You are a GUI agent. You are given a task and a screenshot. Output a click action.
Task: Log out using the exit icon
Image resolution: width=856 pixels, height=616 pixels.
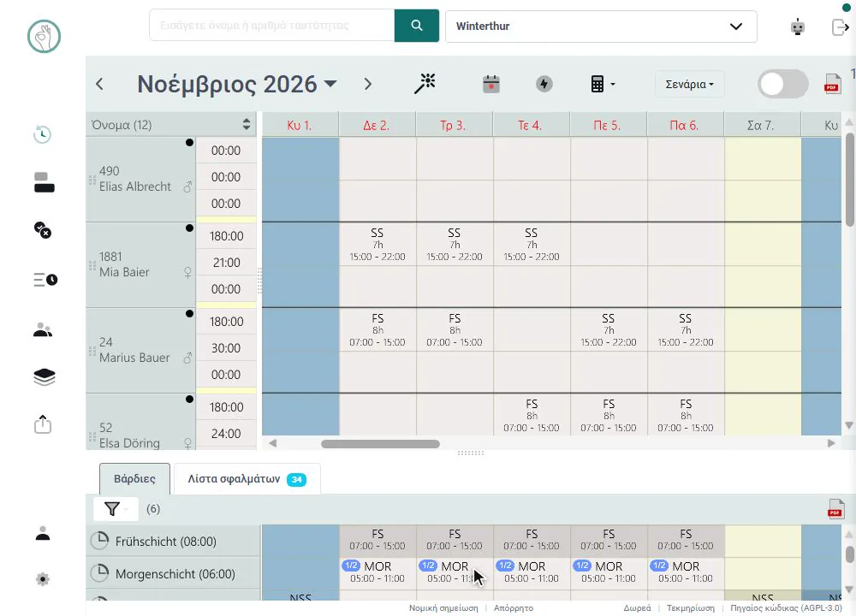(x=840, y=27)
